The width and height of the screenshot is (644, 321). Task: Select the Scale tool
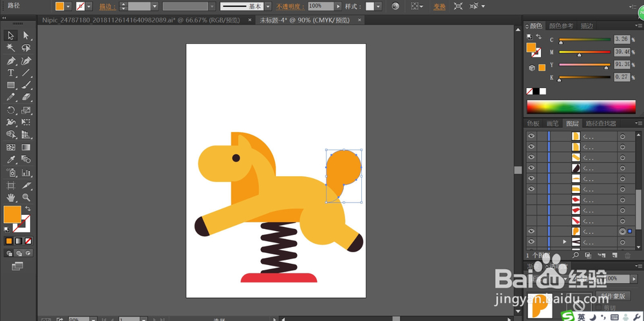26,110
